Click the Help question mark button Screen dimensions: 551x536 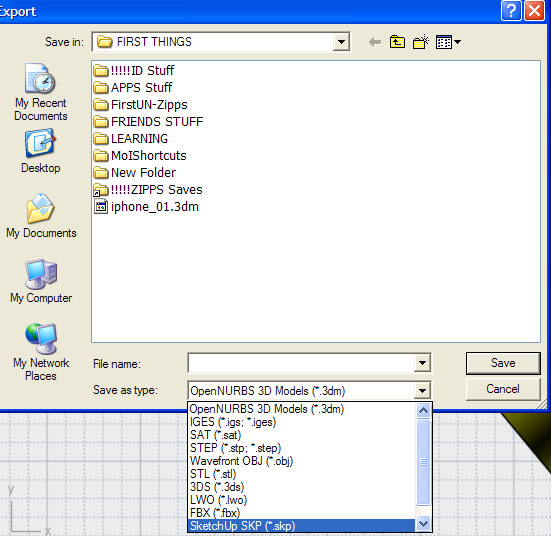pos(511,11)
